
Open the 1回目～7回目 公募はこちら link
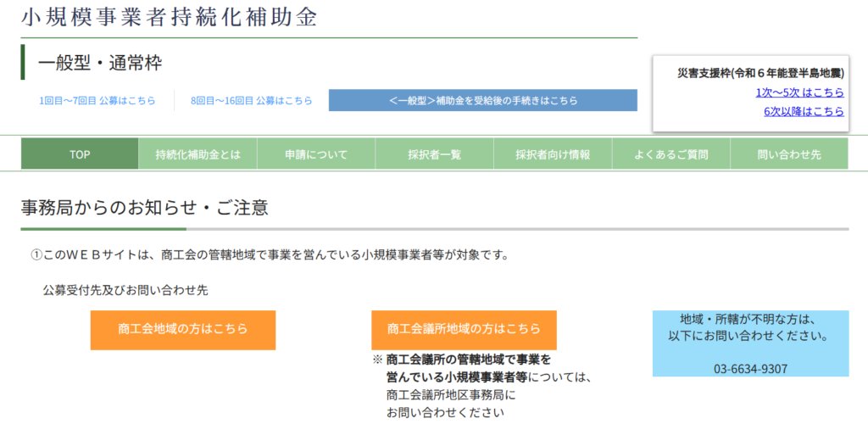(97, 100)
